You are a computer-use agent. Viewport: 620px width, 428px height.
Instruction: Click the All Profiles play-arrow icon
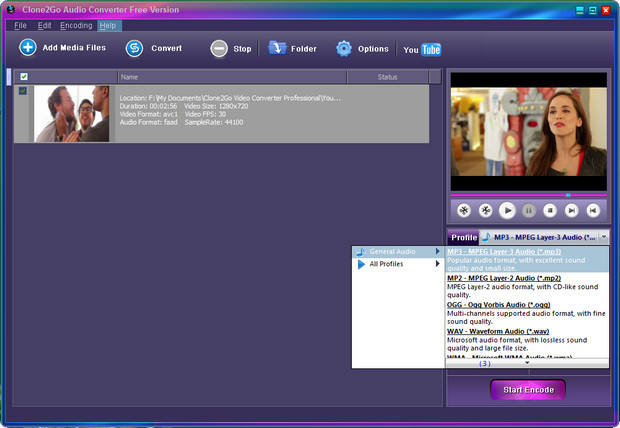pos(361,264)
